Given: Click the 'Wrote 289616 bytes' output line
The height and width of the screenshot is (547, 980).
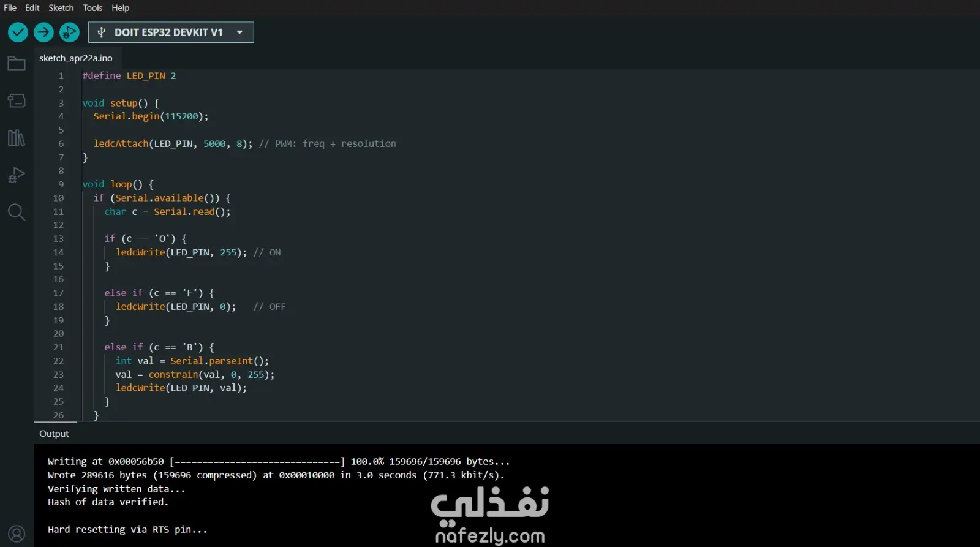Looking at the screenshot, I should pos(276,475).
